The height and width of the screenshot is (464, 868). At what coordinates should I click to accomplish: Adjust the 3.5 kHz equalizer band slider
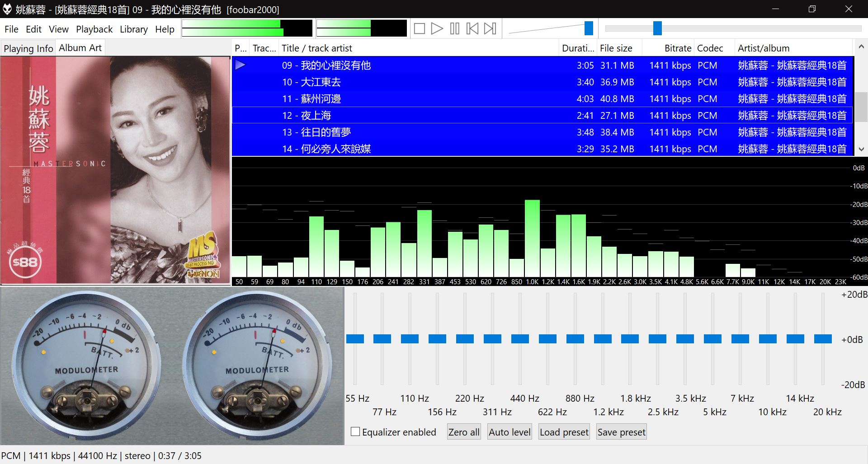(685, 339)
